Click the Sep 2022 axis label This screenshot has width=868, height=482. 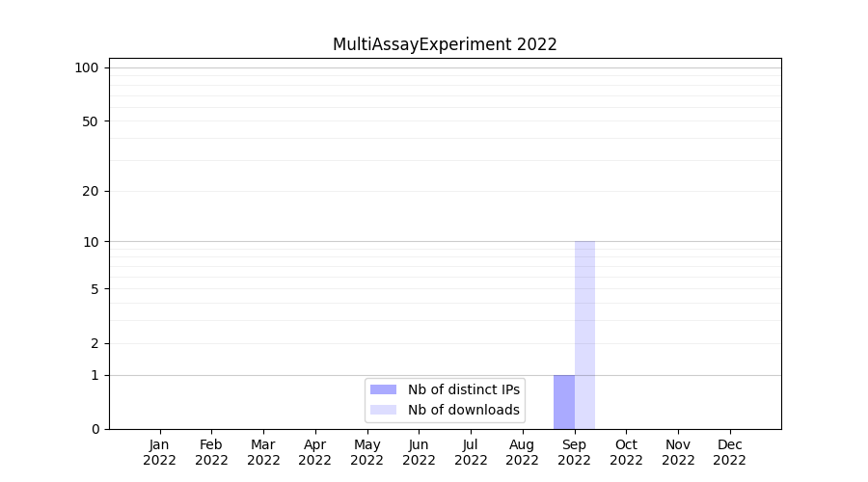574,452
